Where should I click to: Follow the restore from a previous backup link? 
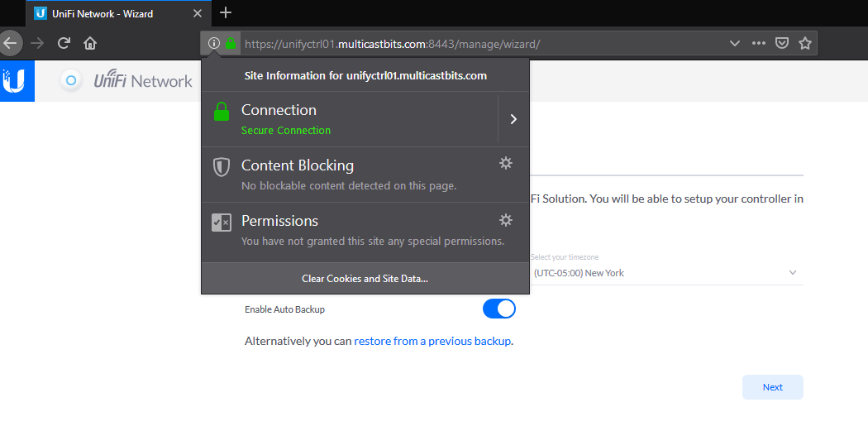pyautogui.click(x=432, y=342)
